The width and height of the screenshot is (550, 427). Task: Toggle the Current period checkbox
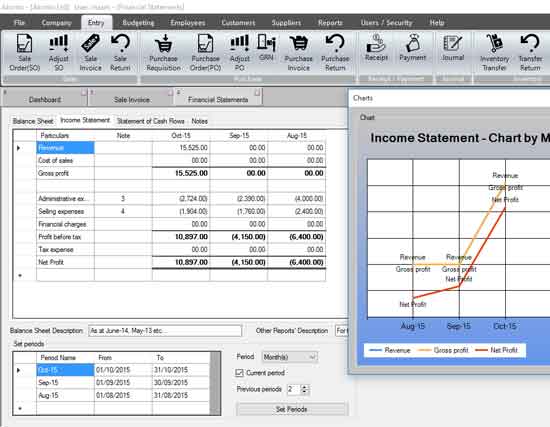click(x=239, y=373)
